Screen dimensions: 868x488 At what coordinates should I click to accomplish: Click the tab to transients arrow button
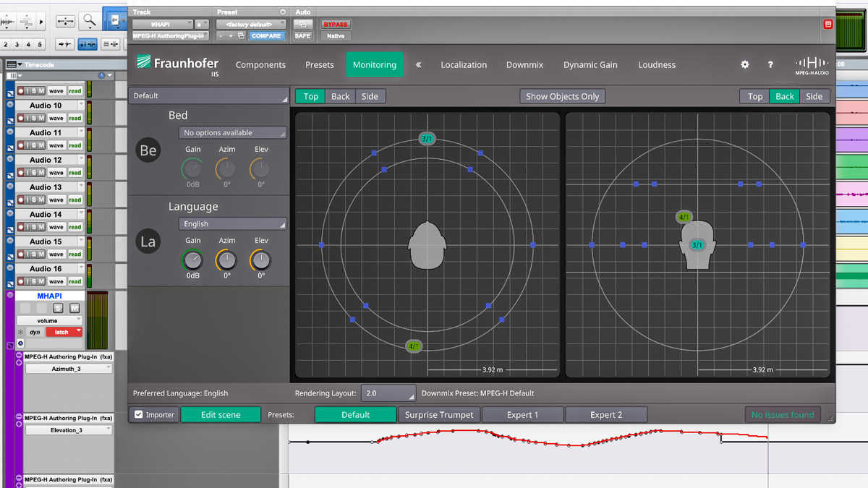64,44
